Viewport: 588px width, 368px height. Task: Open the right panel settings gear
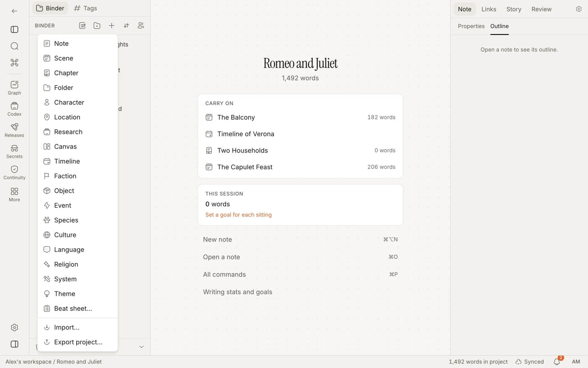click(x=579, y=9)
